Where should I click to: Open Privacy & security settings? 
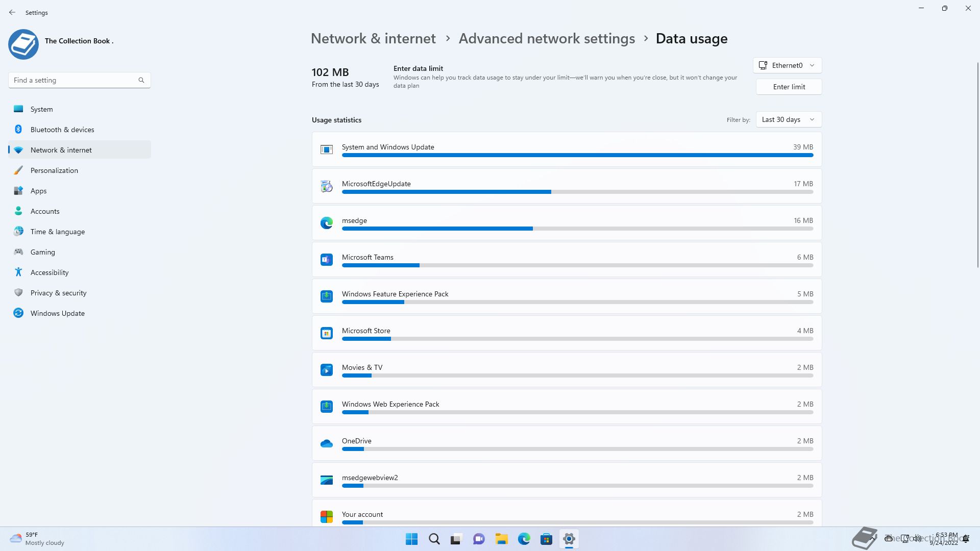coord(80,293)
